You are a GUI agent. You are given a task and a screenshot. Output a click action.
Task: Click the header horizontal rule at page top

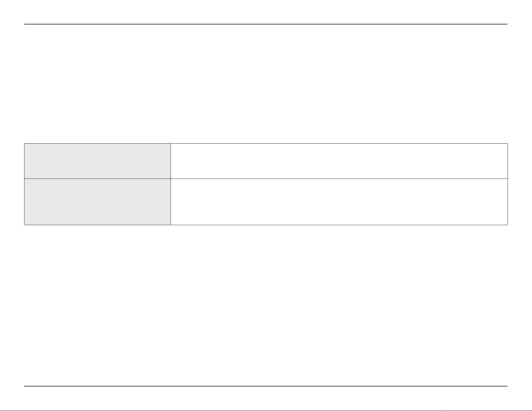pos(266,24)
